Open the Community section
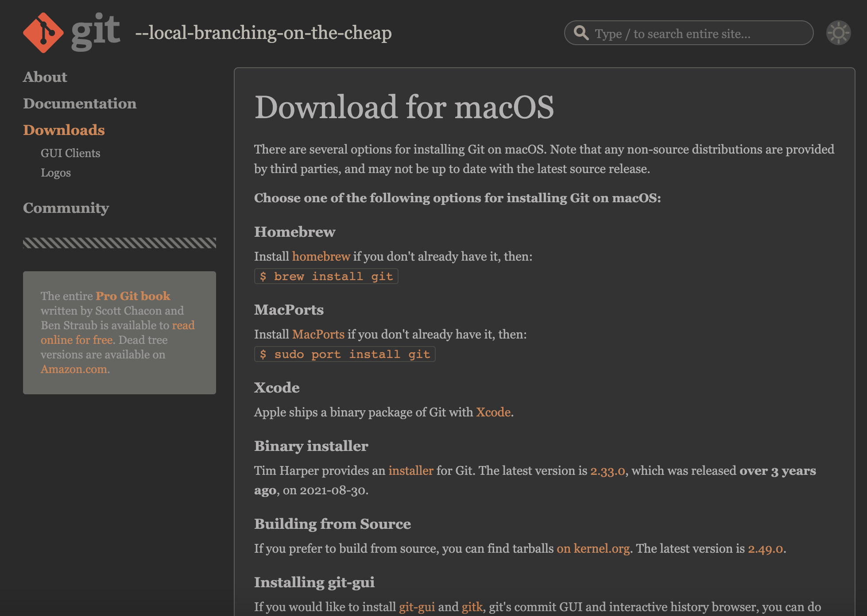This screenshot has width=867, height=616. click(66, 208)
